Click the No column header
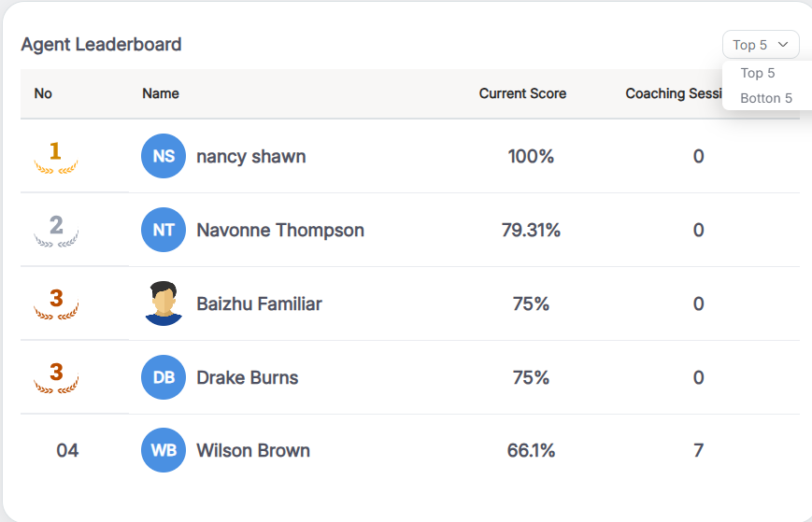 click(43, 93)
